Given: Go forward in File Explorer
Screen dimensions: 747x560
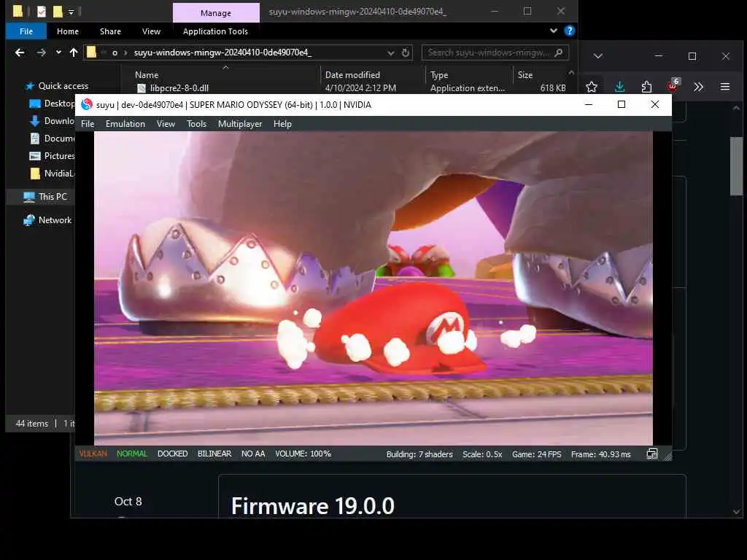Looking at the screenshot, I should 42,52.
